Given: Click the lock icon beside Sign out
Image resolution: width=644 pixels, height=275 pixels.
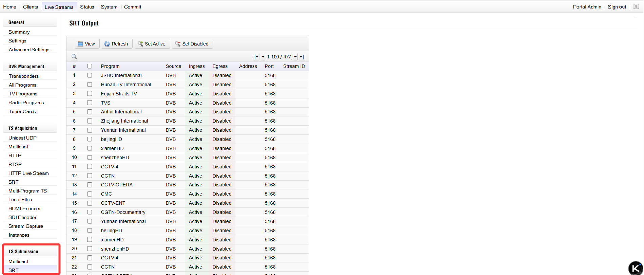Looking at the screenshot, I should point(636,7).
